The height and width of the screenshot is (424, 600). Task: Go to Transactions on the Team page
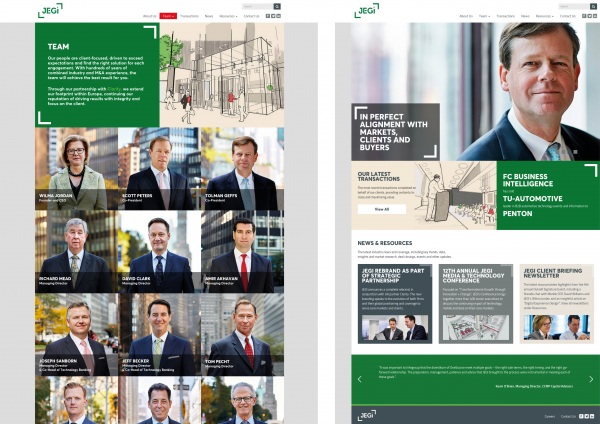[x=189, y=16]
